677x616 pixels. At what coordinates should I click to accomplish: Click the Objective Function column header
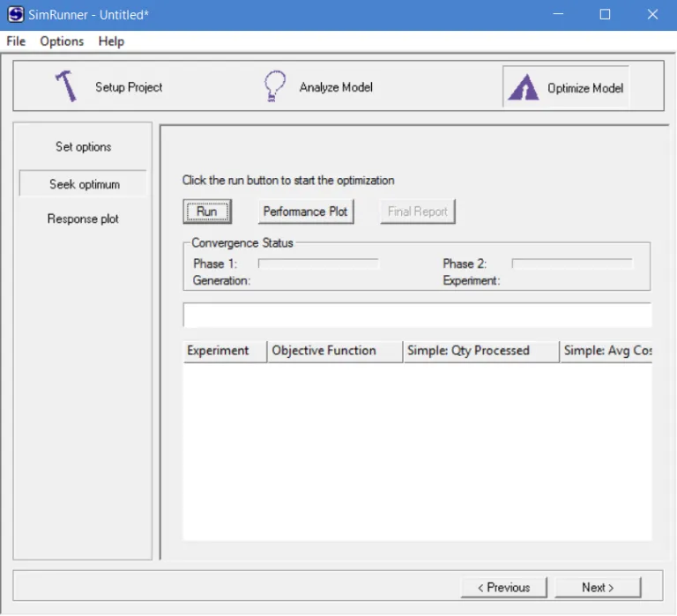point(335,351)
